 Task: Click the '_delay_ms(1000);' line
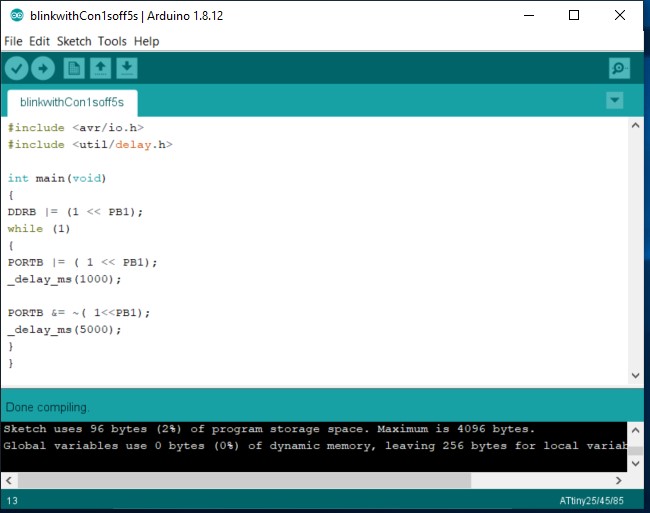pos(64,279)
